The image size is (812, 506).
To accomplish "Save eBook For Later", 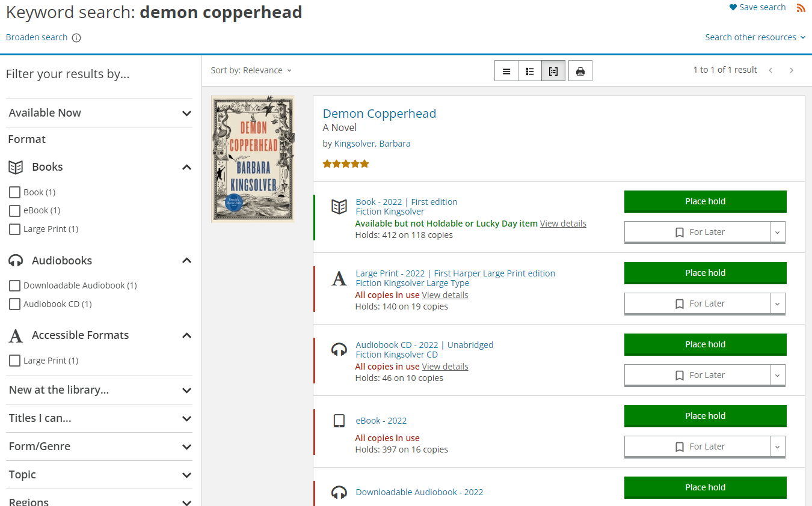I will tap(698, 447).
